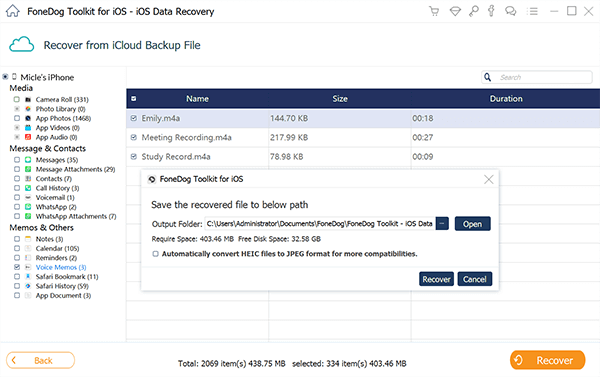Screen dimensions: 600x377
Task: Open the hamburger menu icon
Action: [x=532, y=11]
